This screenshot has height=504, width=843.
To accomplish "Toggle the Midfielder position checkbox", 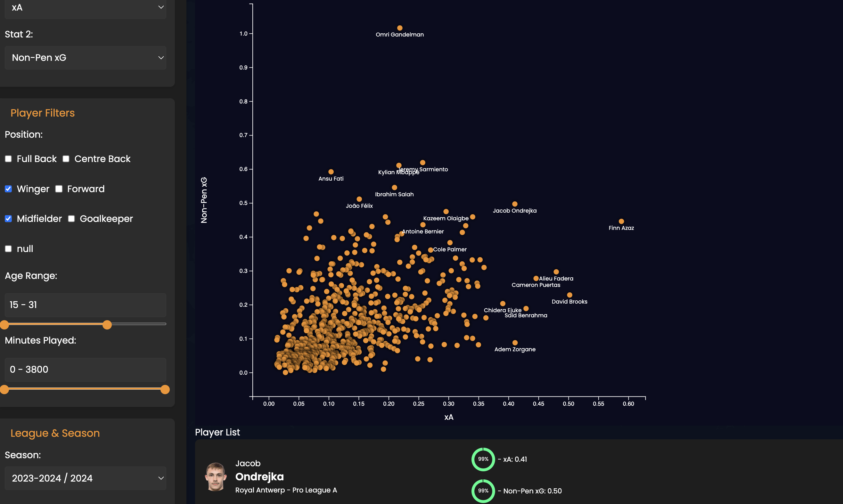I will point(8,218).
